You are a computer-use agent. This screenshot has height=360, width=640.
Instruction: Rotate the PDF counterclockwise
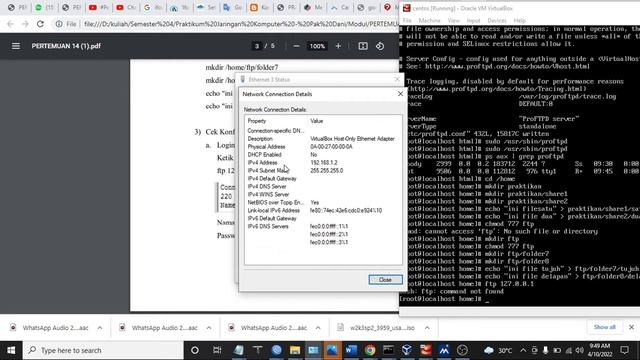pyautogui.click(x=380, y=46)
